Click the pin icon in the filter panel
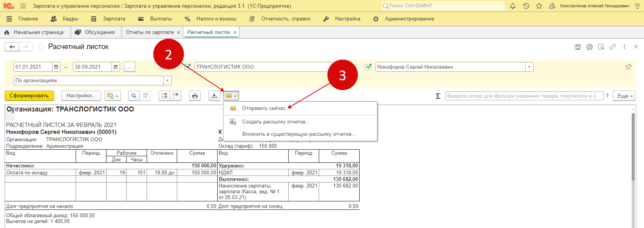This screenshot has height=228, width=644. 628,67
